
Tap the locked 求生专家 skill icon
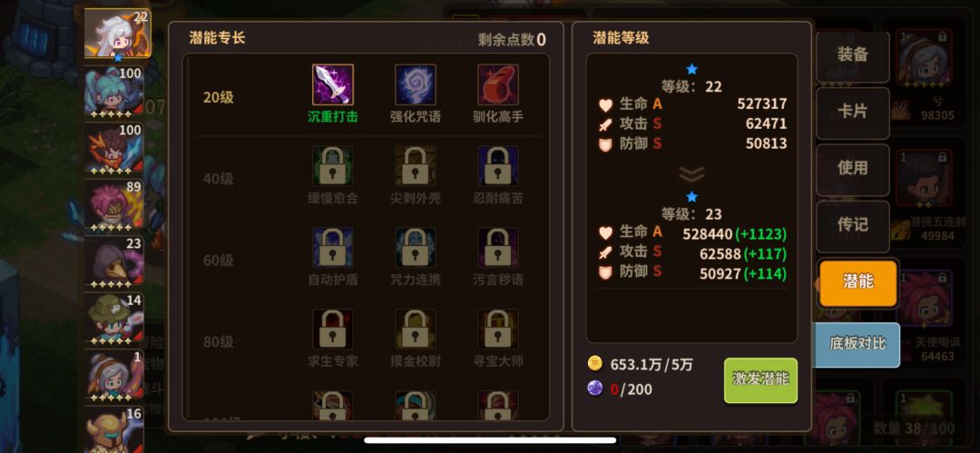click(332, 330)
